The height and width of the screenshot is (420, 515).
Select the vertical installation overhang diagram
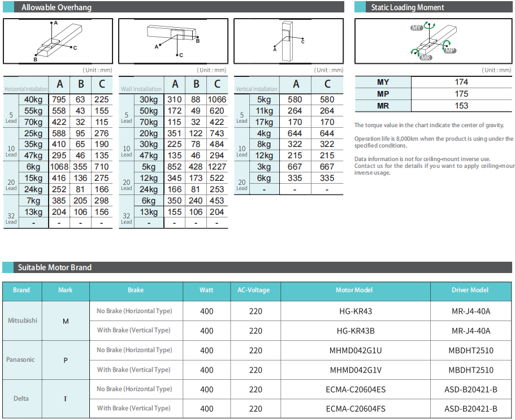[288, 41]
